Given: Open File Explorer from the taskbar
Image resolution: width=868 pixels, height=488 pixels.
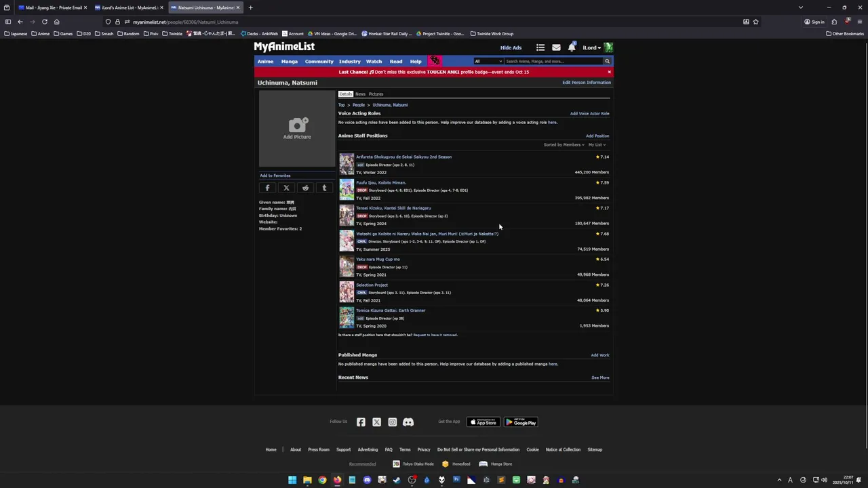Looking at the screenshot, I should [x=307, y=480].
